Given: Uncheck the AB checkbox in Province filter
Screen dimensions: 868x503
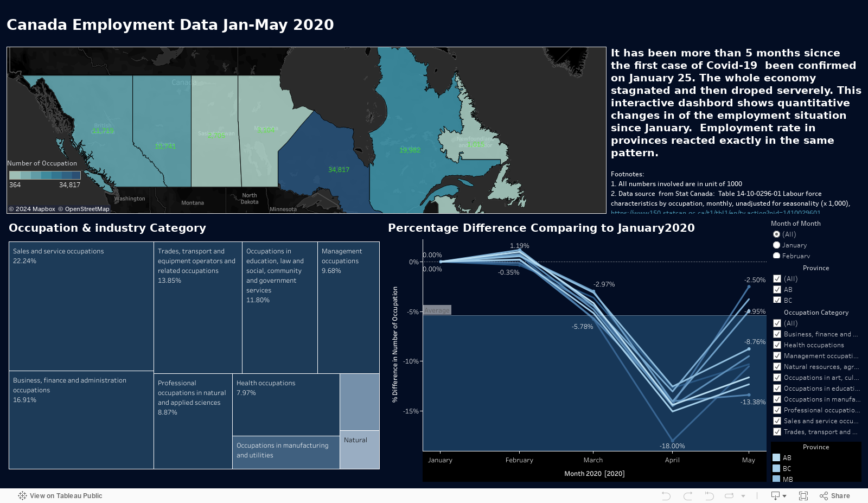Looking at the screenshot, I should click(x=777, y=290).
